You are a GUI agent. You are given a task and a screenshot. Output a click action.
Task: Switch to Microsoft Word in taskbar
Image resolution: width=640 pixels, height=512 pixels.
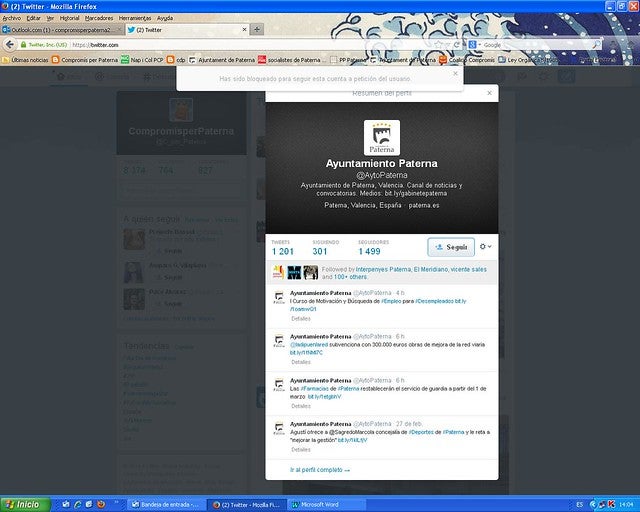coord(320,504)
